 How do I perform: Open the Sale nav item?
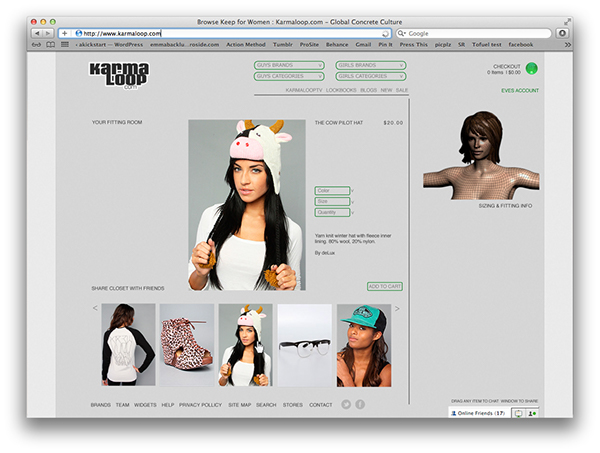[x=402, y=90]
